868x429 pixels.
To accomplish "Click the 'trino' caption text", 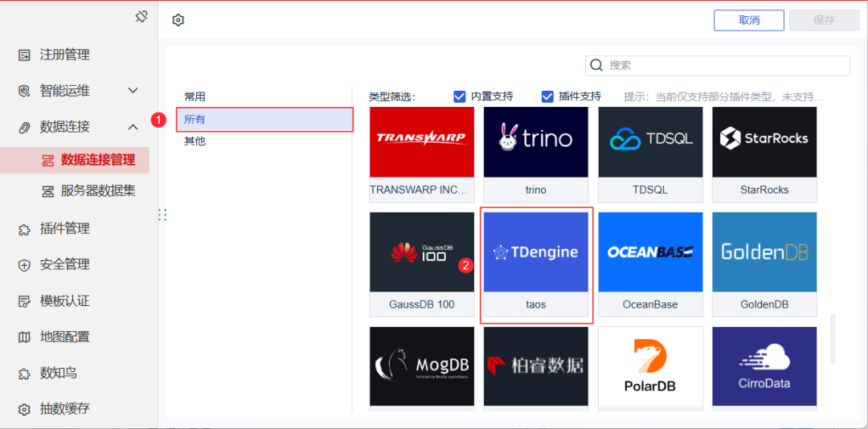I will (536, 190).
